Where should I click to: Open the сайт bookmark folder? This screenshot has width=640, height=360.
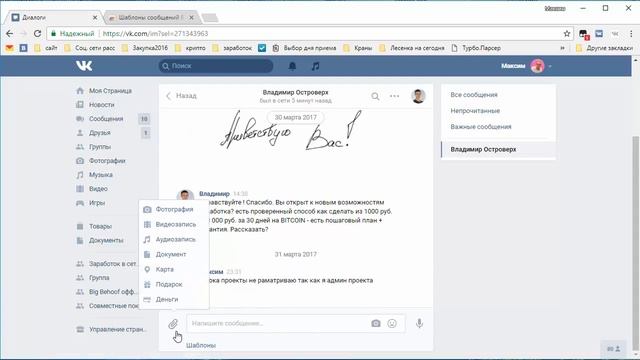(x=46, y=48)
